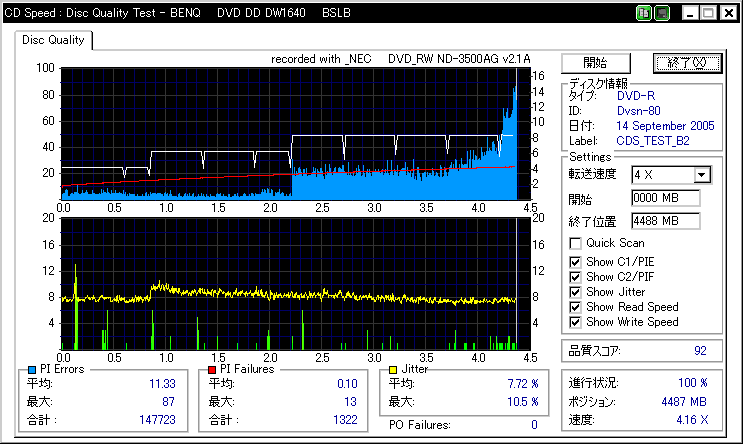Maximize the CD Speed window
Viewport: 743px width, 444px height.
(708, 13)
